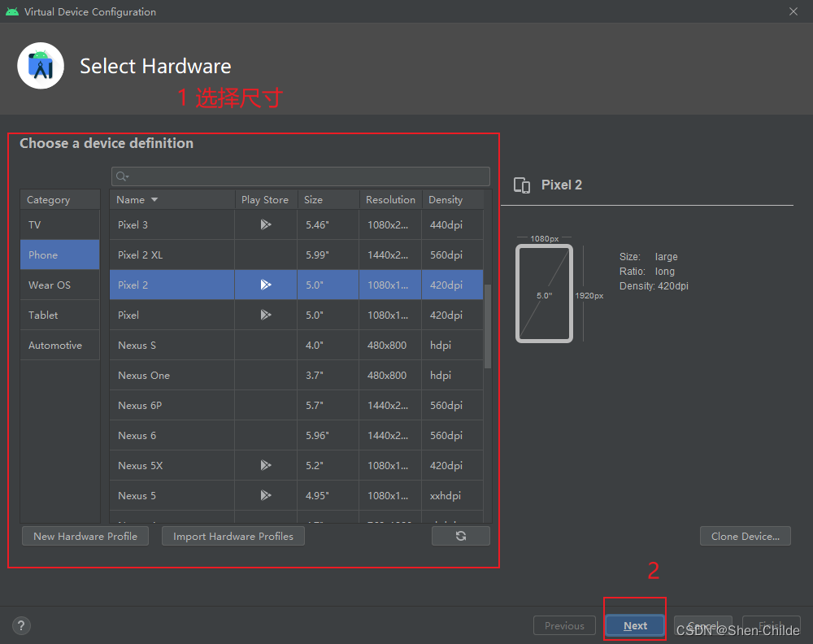The height and width of the screenshot is (644, 813).
Task: Select the Nexus S device row
Action: 297,345
